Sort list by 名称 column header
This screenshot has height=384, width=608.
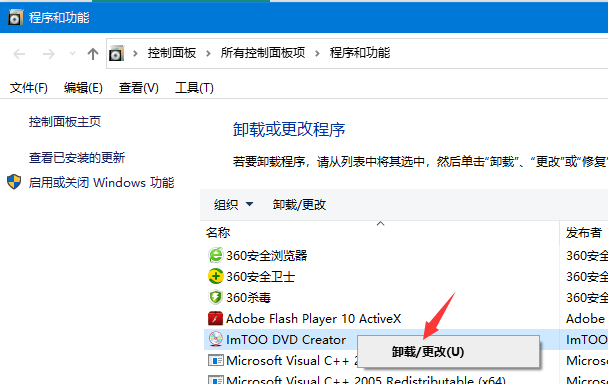[x=218, y=233]
